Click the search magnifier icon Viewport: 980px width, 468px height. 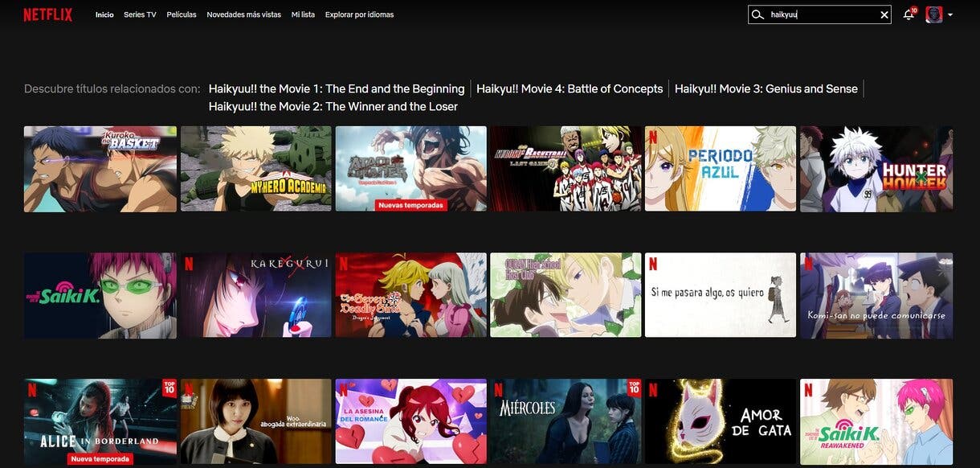click(x=757, y=14)
